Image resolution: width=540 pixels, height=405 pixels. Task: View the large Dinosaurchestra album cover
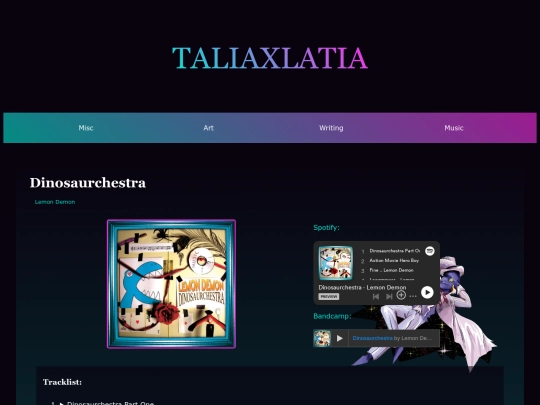pyautogui.click(x=171, y=284)
